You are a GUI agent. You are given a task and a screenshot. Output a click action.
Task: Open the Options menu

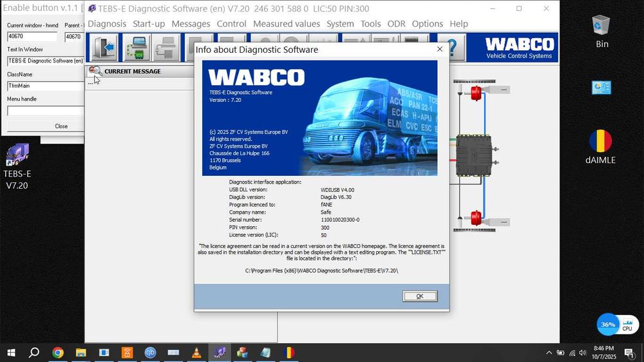[427, 24]
